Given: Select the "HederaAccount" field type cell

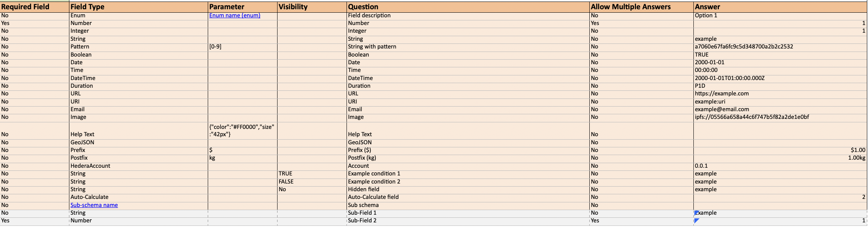Looking at the screenshot, I should coord(90,166).
